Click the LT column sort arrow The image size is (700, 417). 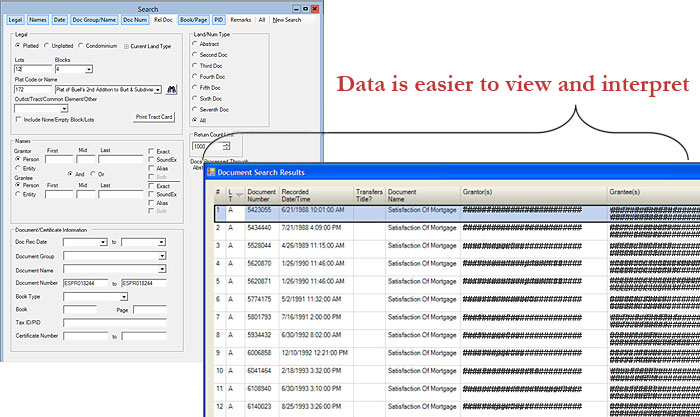pyautogui.click(x=240, y=195)
